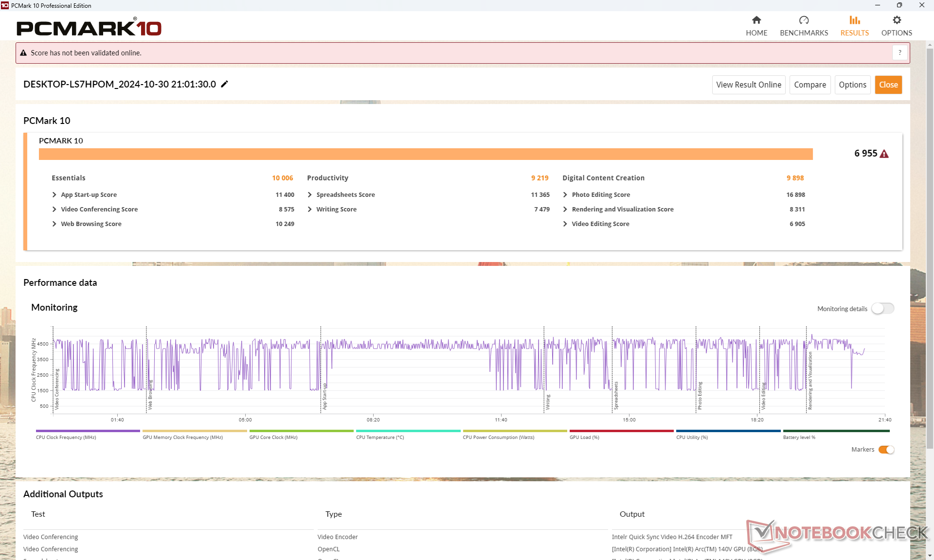Open the Benchmarks gauge icon

click(804, 20)
